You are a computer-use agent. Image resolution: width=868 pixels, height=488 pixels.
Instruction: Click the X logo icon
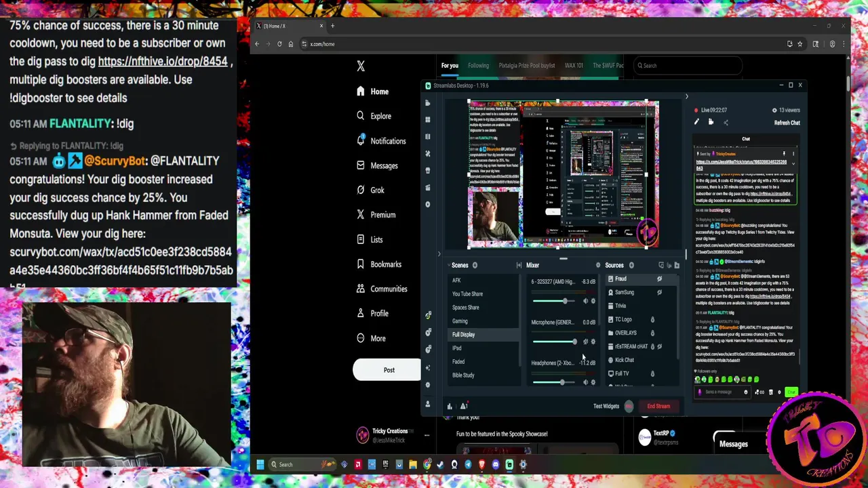361,66
